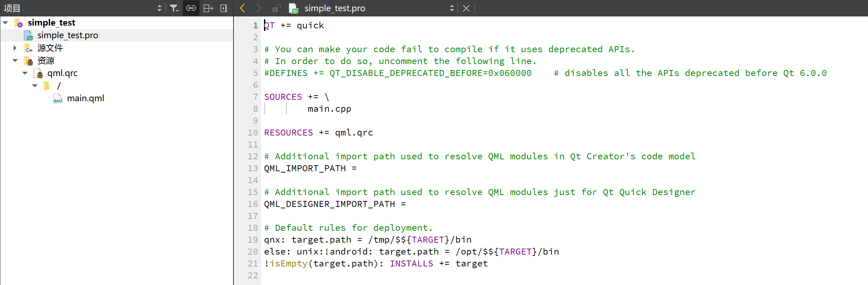Click the simple_test project gear folder icon
Viewport: 868px width, 285px height.
pyautogui.click(x=19, y=23)
